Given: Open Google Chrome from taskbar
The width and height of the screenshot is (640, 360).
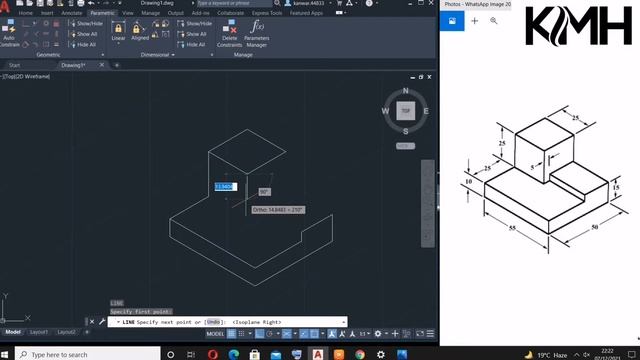Looking at the screenshot, I should point(360,354).
